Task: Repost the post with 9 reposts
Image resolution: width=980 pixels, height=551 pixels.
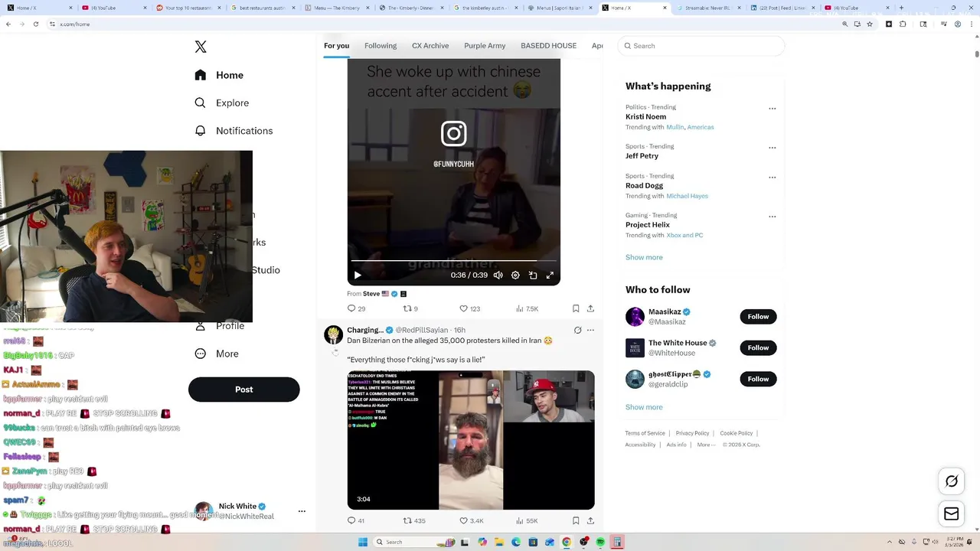Action: [x=410, y=308]
